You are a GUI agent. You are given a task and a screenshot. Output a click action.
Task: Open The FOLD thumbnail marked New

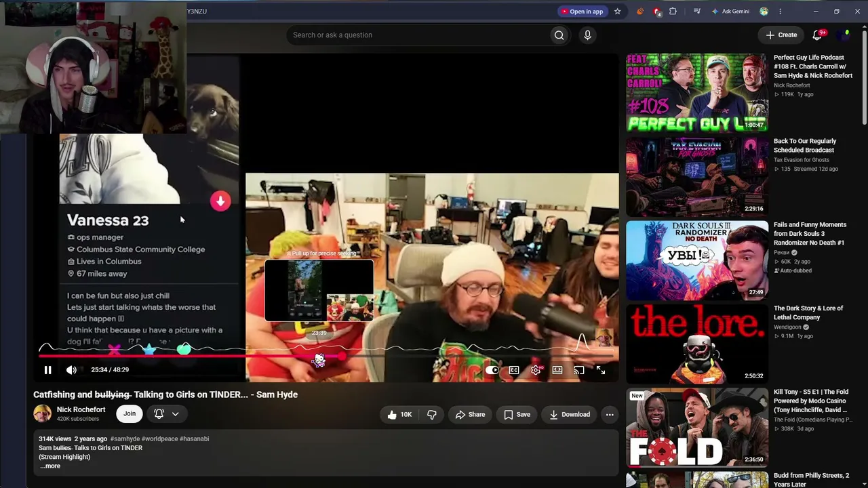[697, 427]
